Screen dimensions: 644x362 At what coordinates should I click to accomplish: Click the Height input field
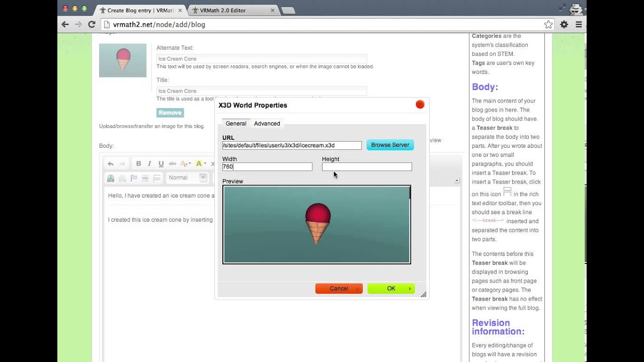tap(367, 166)
